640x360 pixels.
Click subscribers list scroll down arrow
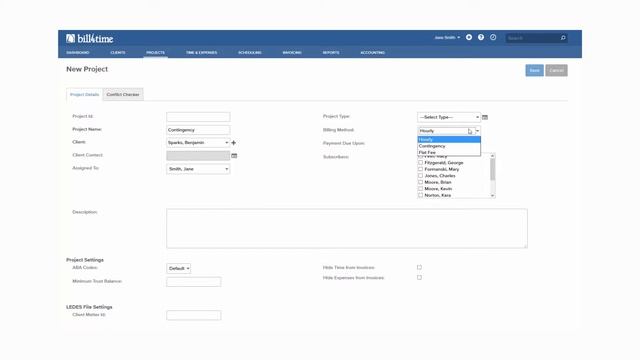tap(493, 196)
